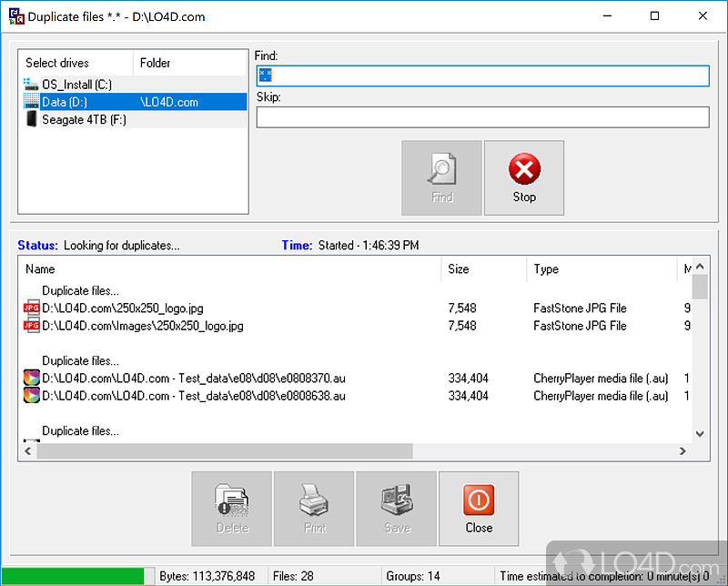Click into the Find text field

click(482, 76)
